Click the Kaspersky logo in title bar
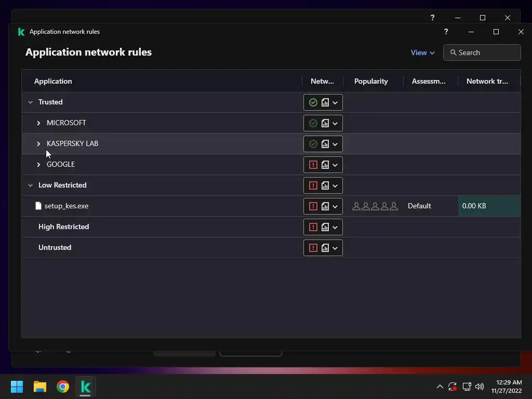This screenshot has width=532, height=399. [x=21, y=32]
